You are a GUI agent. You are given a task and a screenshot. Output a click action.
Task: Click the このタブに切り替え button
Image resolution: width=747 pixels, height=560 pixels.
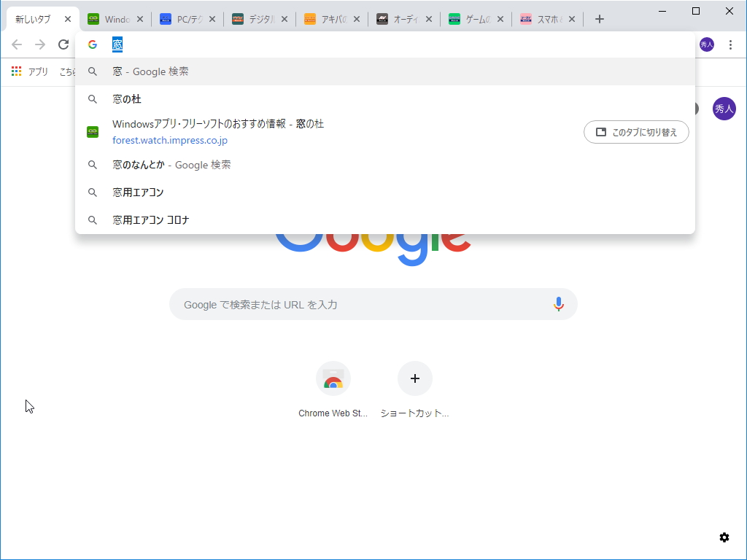point(635,132)
